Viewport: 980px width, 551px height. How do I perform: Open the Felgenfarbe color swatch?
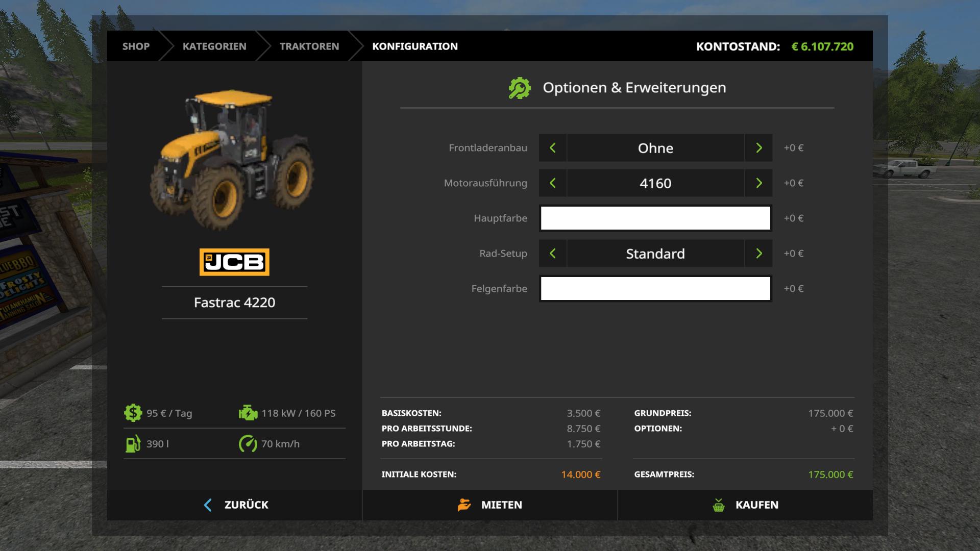[x=655, y=289]
